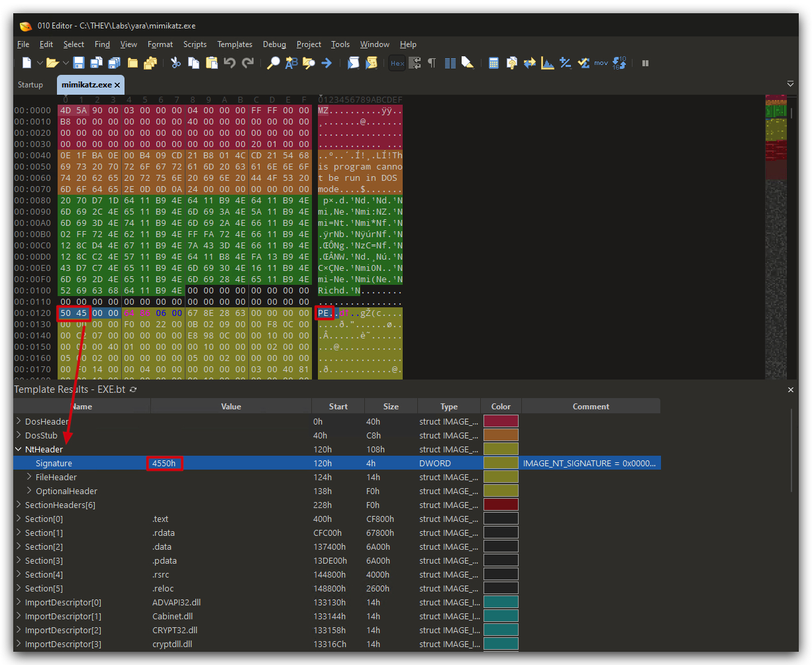Expand the DosHeader row

18,421
